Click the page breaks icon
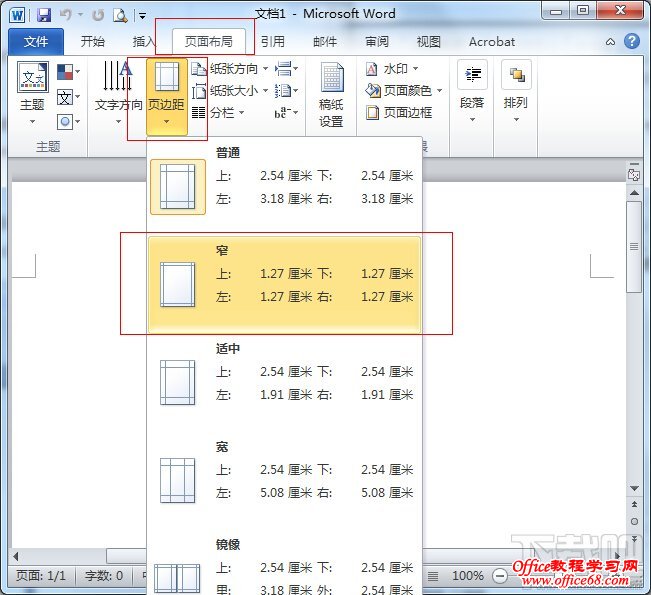651x595 pixels. click(286, 69)
